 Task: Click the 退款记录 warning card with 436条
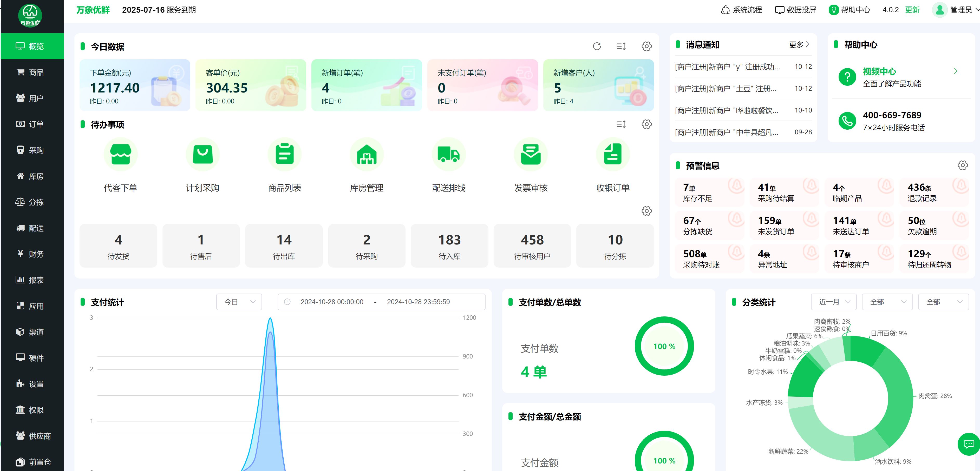[x=934, y=192]
